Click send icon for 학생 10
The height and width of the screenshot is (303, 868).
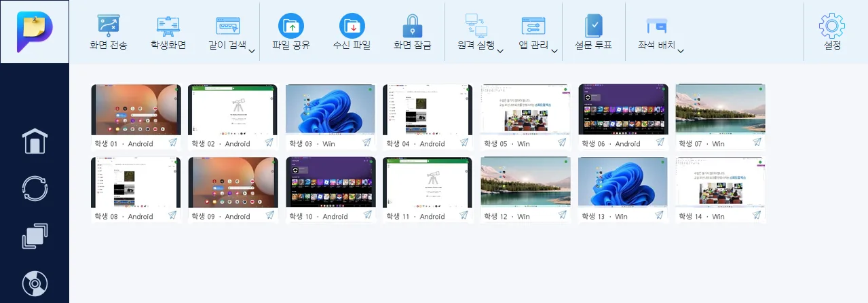pos(367,215)
